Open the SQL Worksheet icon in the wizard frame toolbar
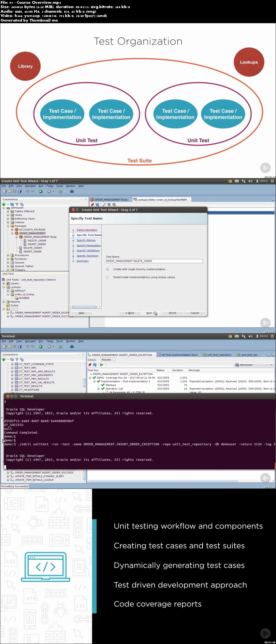276x644 pixels. point(61,192)
